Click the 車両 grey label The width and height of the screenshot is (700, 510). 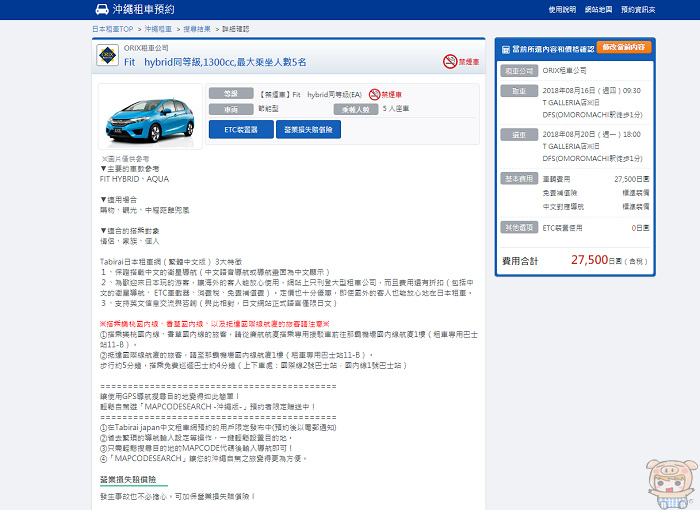click(x=231, y=109)
